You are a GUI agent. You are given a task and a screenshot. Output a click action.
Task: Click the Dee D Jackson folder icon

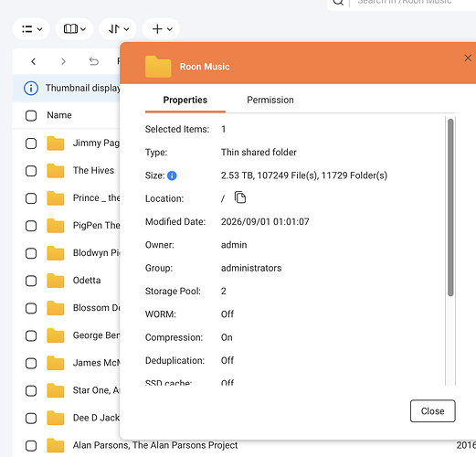pyautogui.click(x=56, y=418)
